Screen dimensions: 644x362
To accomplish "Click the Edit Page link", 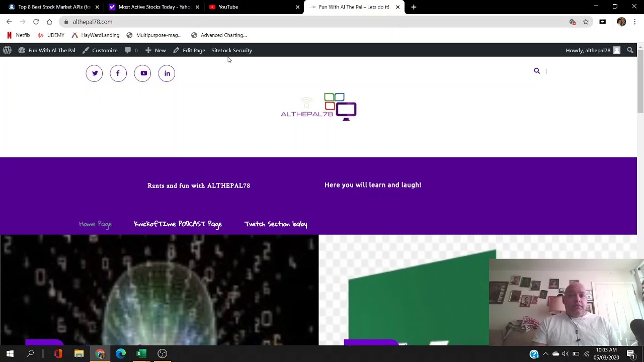I will point(194,50).
